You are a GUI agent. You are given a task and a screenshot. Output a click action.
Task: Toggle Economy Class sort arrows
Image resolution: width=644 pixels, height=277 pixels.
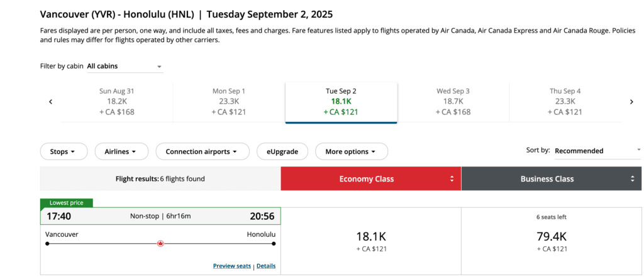[452, 179]
